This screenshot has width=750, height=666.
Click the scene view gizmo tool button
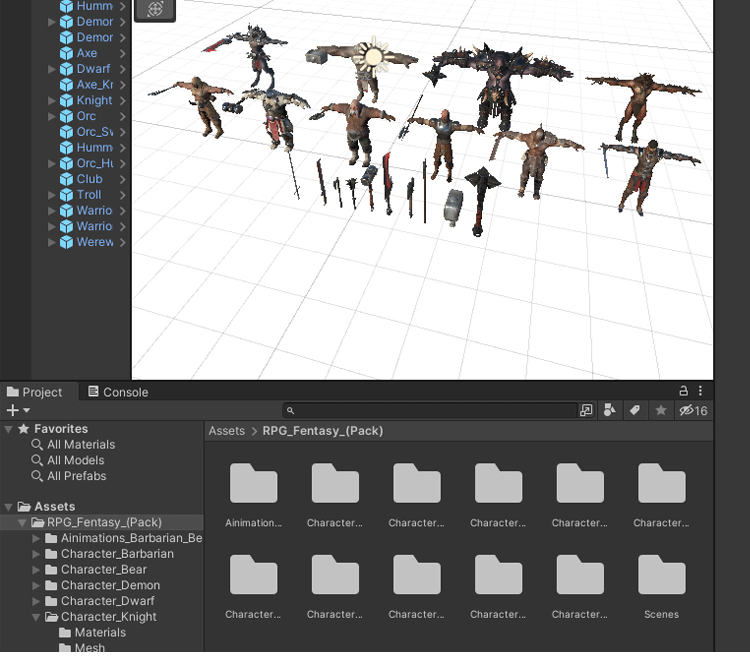155,9
